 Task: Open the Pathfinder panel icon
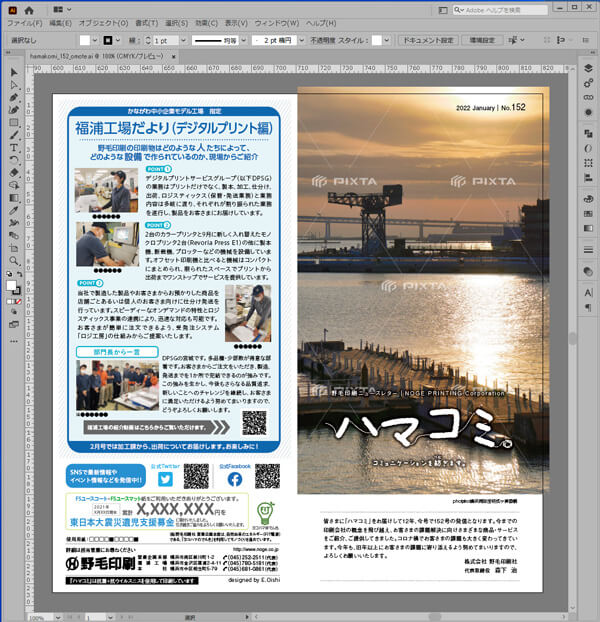tap(588, 134)
